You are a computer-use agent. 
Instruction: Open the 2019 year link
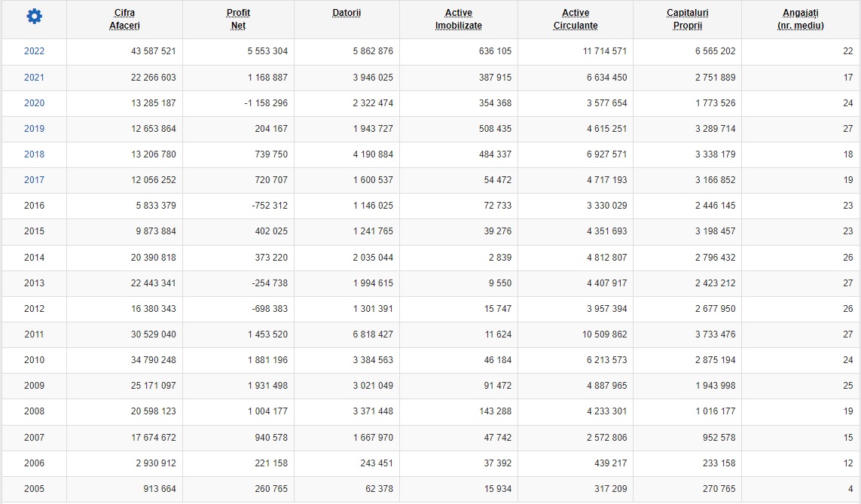[x=34, y=129]
